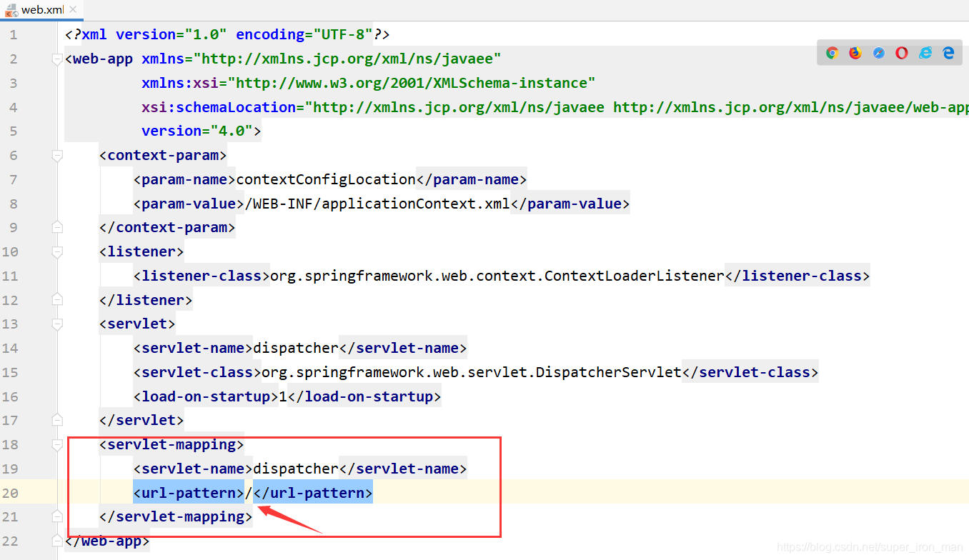Image resolution: width=969 pixels, height=560 pixels.
Task: Click the opening listener tag
Action: pyautogui.click(x=141, y=251)
